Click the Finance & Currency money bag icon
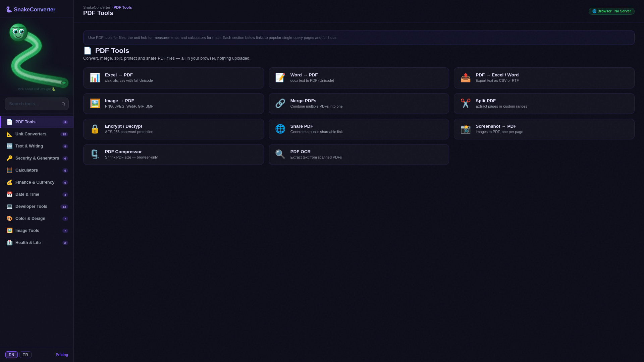The height and width of the screenshot is (362, 644). pyautogui.click(x=9, y=182)
